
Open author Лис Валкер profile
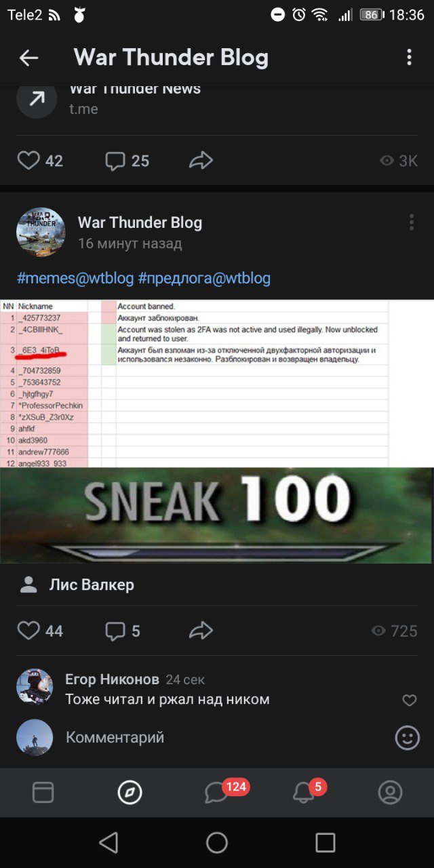pyautogui.click(x=92, y=585)
